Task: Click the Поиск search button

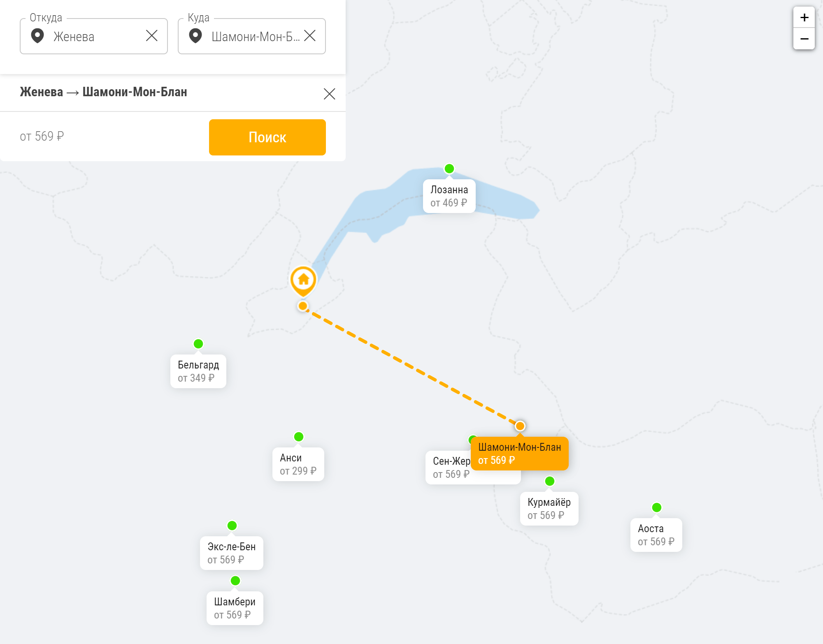Action: (267, 137)
